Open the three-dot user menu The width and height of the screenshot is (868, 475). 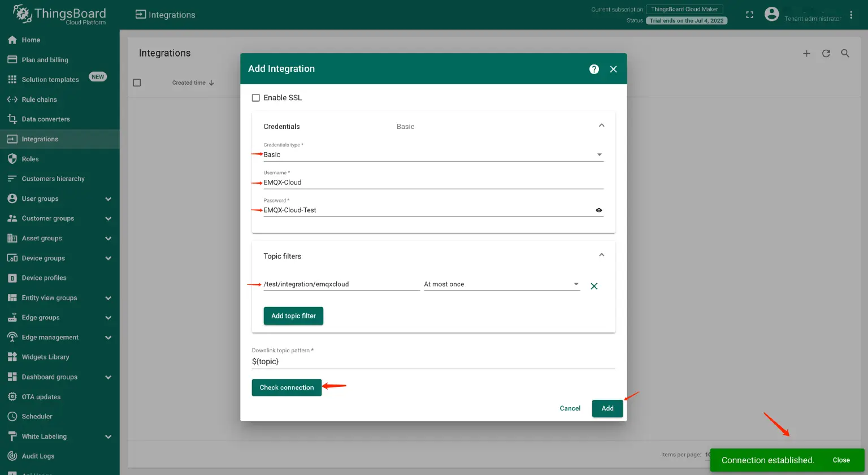851,15
